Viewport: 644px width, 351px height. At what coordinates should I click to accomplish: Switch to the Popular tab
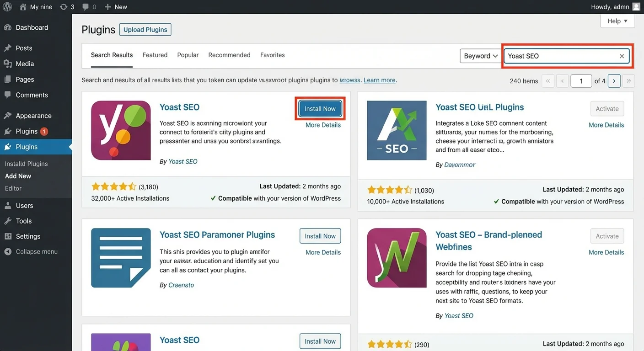point(188,55)
